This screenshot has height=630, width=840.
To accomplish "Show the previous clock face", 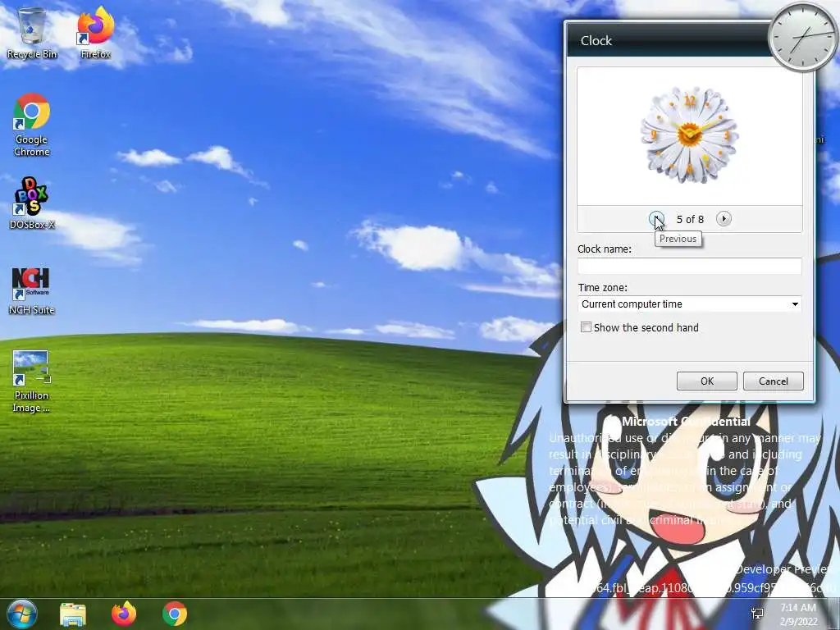I will click(656, 218).
